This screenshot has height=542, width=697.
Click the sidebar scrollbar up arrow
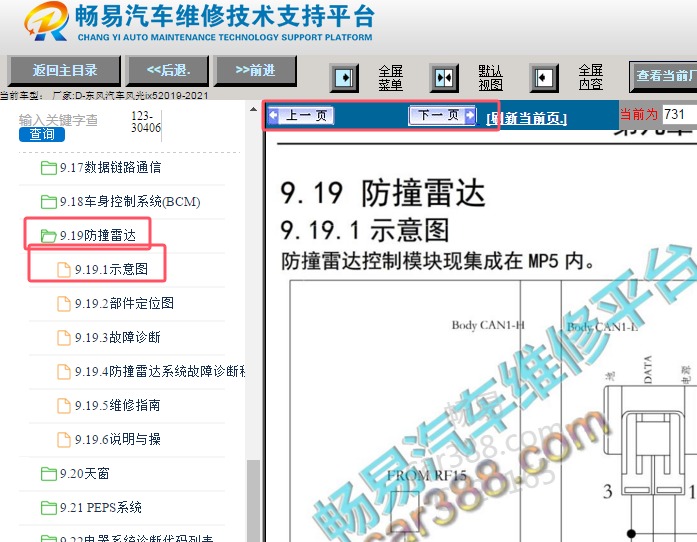pyautogui.click(x=253, y=109)
